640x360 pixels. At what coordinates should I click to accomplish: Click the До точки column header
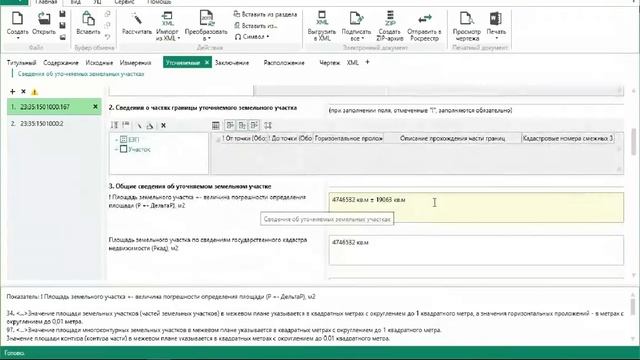(290, 138)
